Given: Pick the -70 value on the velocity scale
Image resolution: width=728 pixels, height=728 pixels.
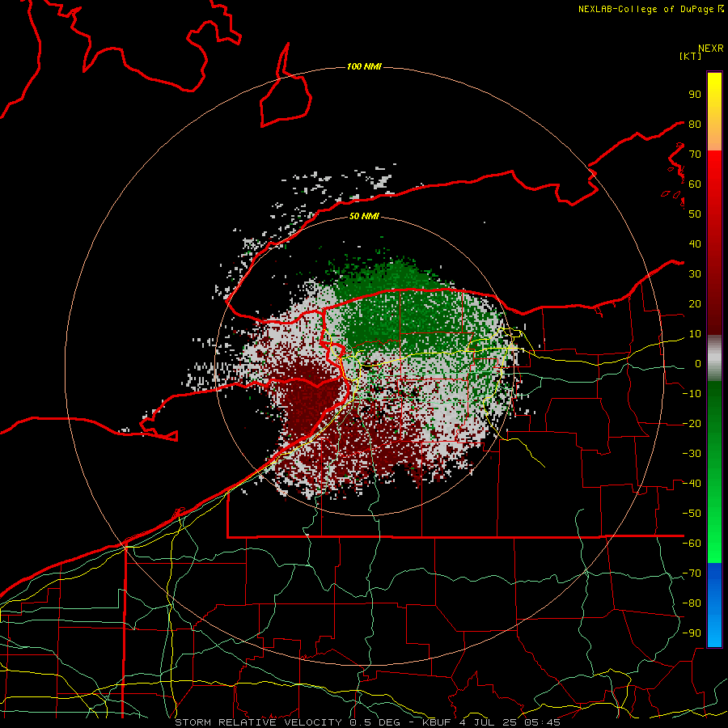Looking at the screenshot, I should click(692, 574).
